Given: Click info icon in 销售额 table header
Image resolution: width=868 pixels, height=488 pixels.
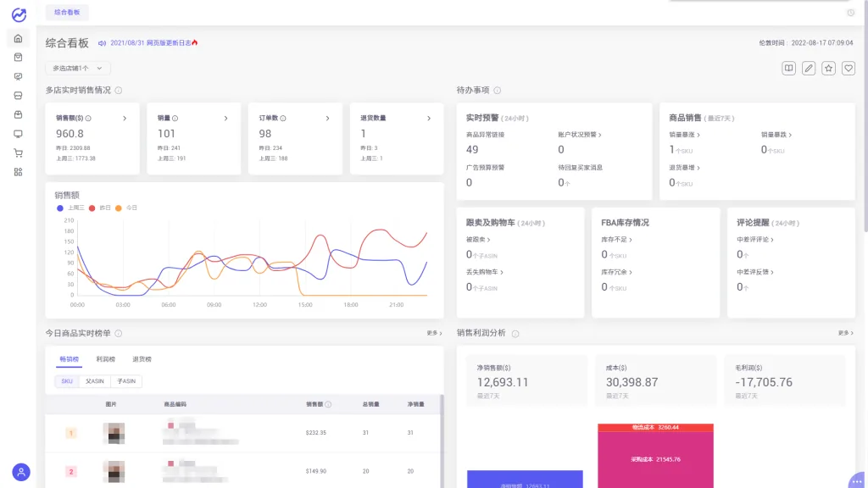Looking at the screenshot, I should pos(328,404).
